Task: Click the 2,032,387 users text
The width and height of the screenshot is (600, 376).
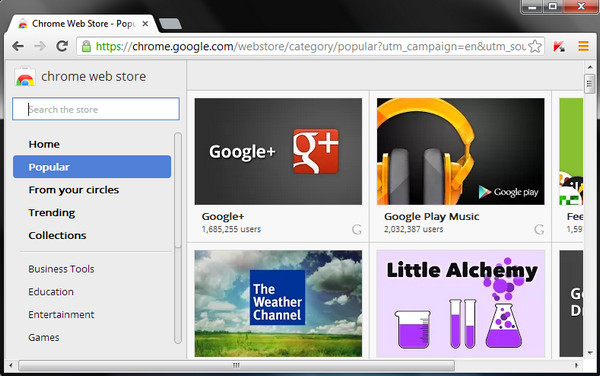Action: point(414,229)
